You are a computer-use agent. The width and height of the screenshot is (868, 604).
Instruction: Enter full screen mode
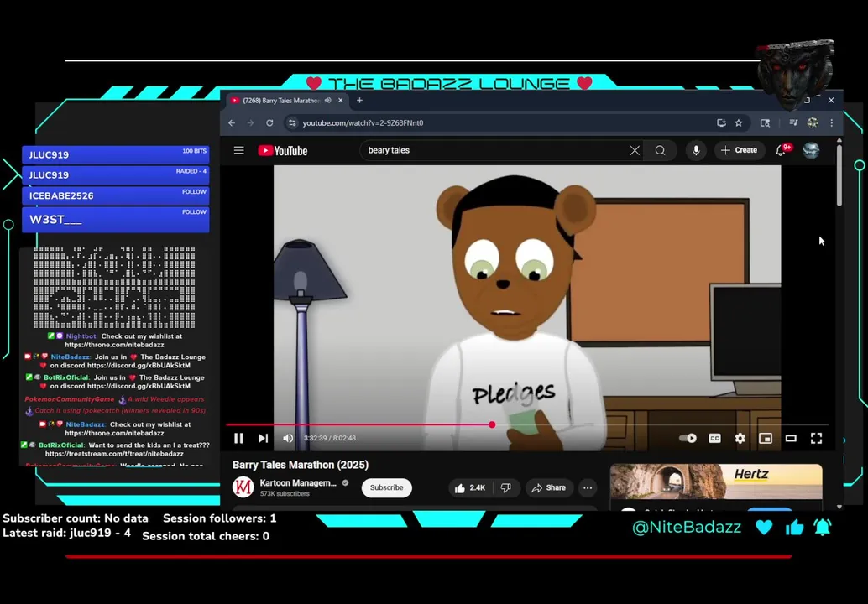[817, 438]
